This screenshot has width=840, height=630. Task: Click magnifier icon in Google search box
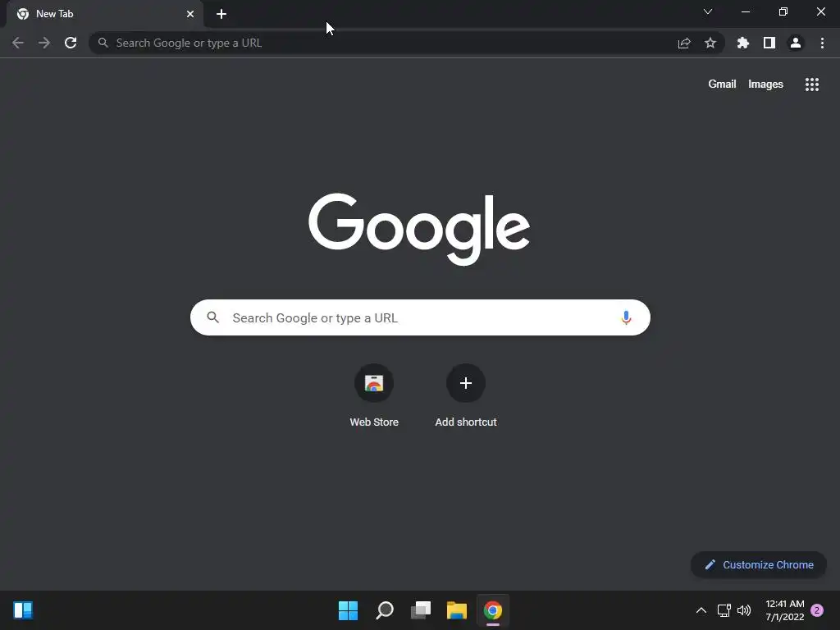click(213, 317)
